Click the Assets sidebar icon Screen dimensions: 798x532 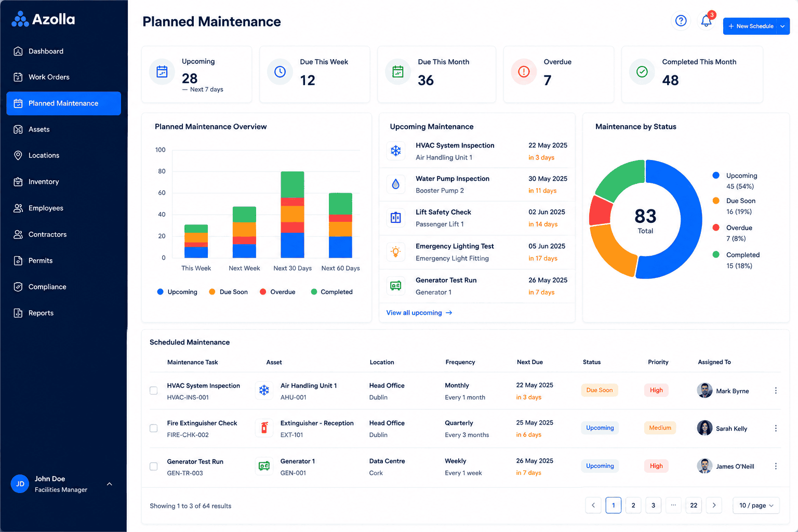click(18, 129)
